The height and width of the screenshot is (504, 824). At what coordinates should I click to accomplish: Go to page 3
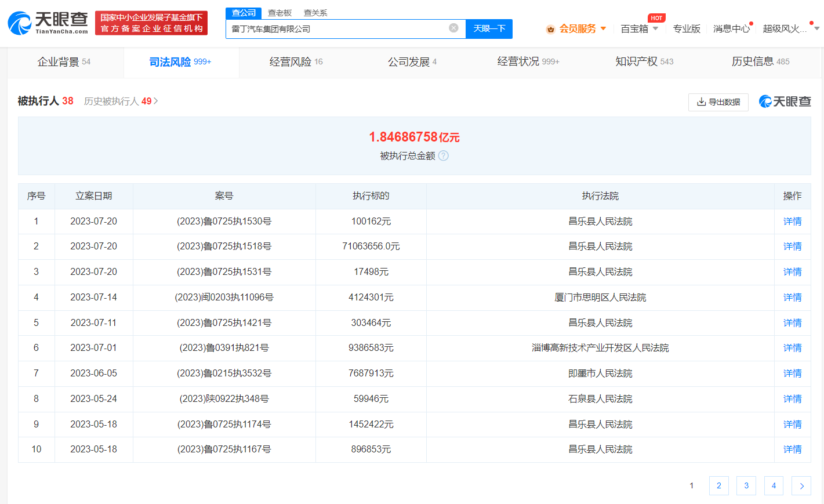point(746,486)
